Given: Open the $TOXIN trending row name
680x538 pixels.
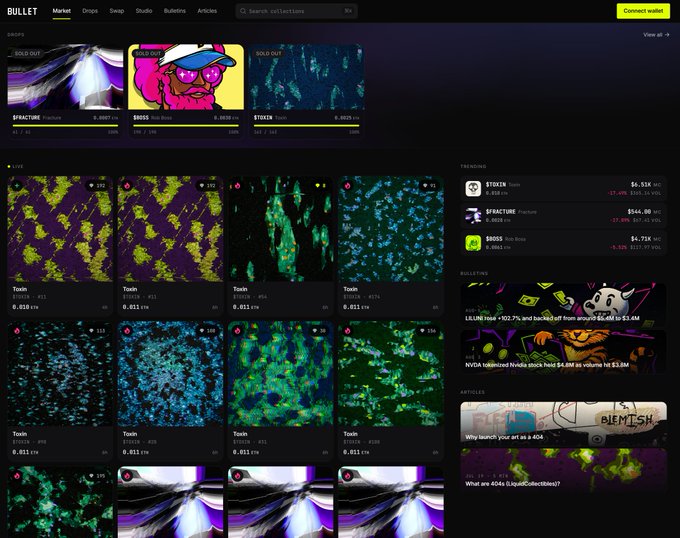Looking at the screenshot, I should pyautogui.click(x=496, y=185).
